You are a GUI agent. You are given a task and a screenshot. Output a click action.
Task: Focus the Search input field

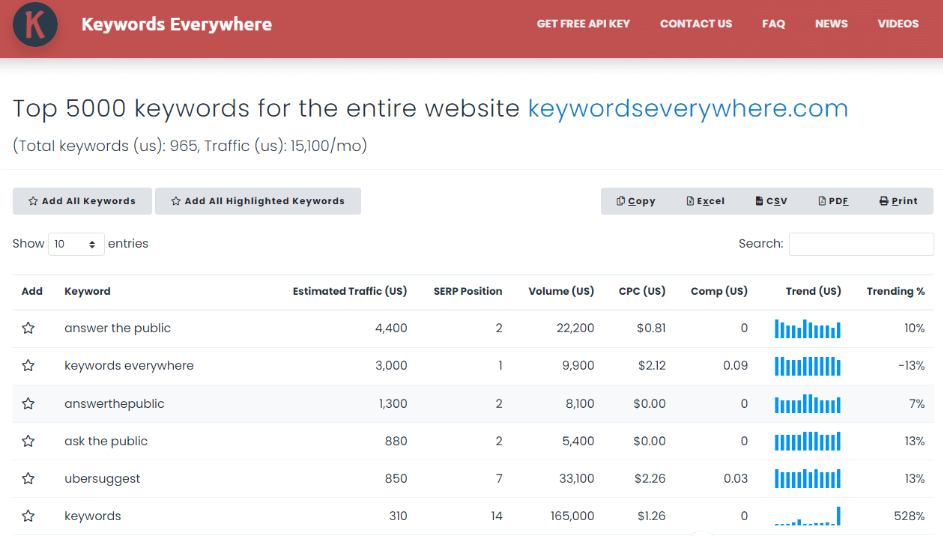click(860, 244)
